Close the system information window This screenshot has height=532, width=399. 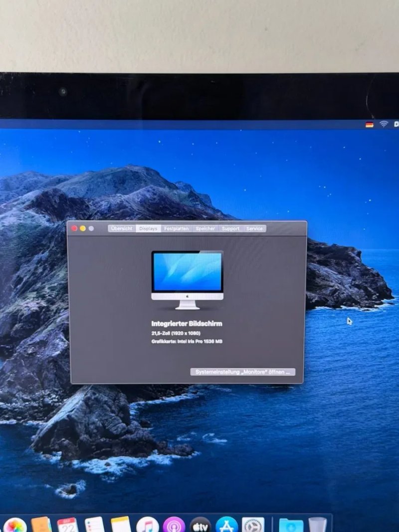[x=74, y=228]
